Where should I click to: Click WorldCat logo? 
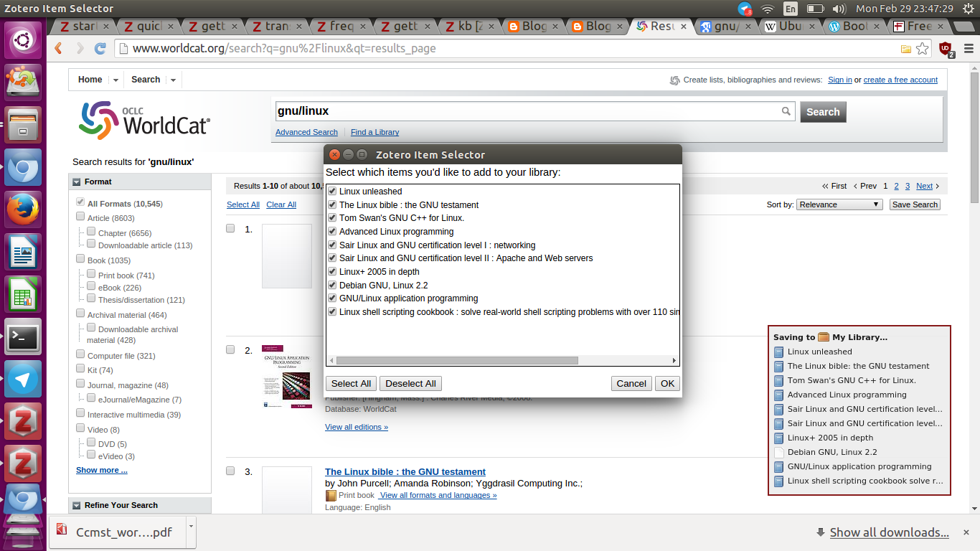[145, 120]
